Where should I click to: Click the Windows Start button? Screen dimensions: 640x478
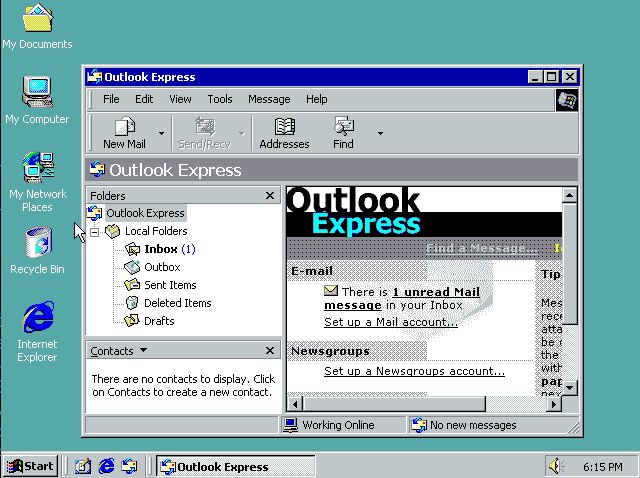31,466
